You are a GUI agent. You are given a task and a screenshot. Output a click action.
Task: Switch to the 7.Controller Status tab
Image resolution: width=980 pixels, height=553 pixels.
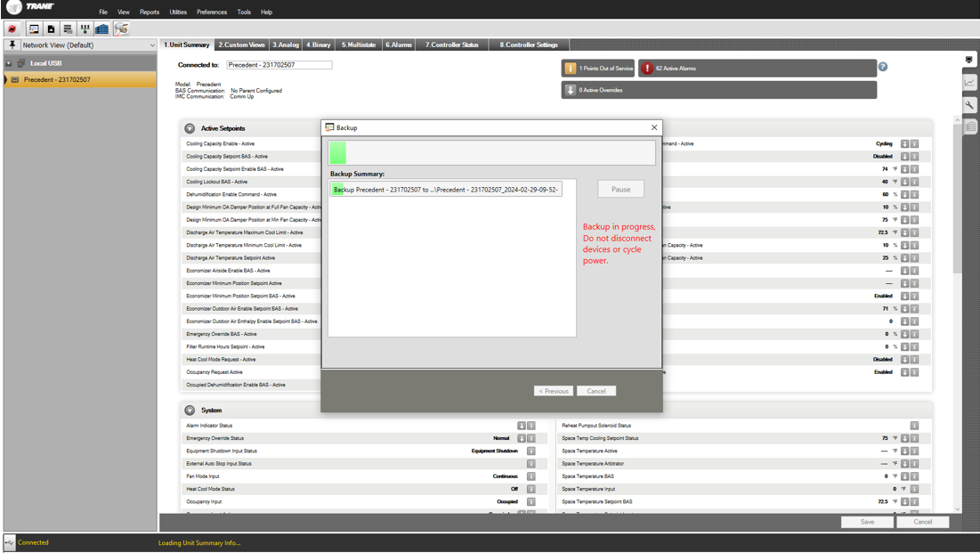(452, 45)
